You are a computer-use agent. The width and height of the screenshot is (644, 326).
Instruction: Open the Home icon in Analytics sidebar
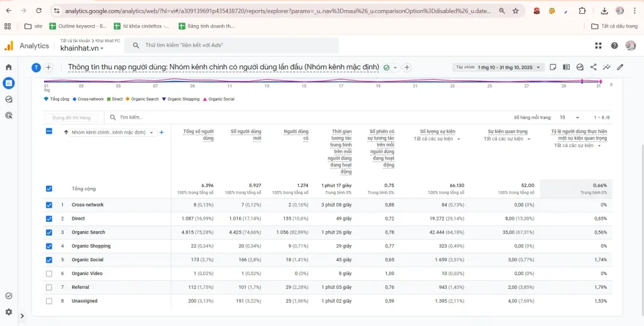pyautogui.click(x=9, y=67)
